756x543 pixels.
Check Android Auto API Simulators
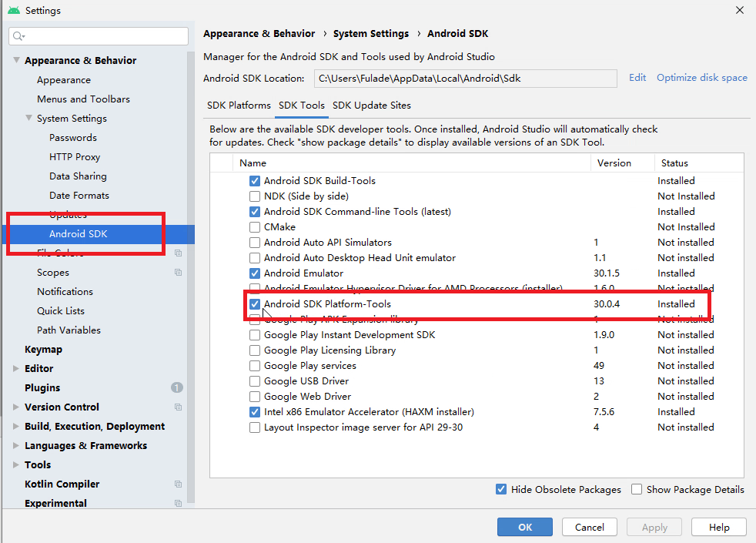coord(255,243)
